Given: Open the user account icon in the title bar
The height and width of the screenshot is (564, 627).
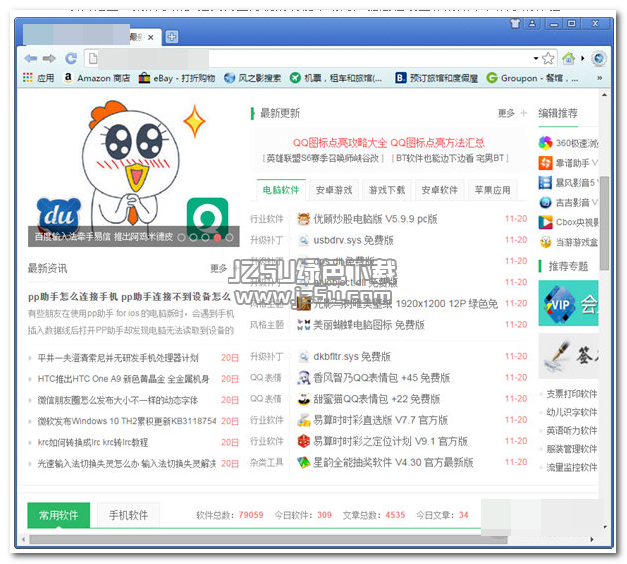Looking at the screenshot, I should tap(532, 24).
